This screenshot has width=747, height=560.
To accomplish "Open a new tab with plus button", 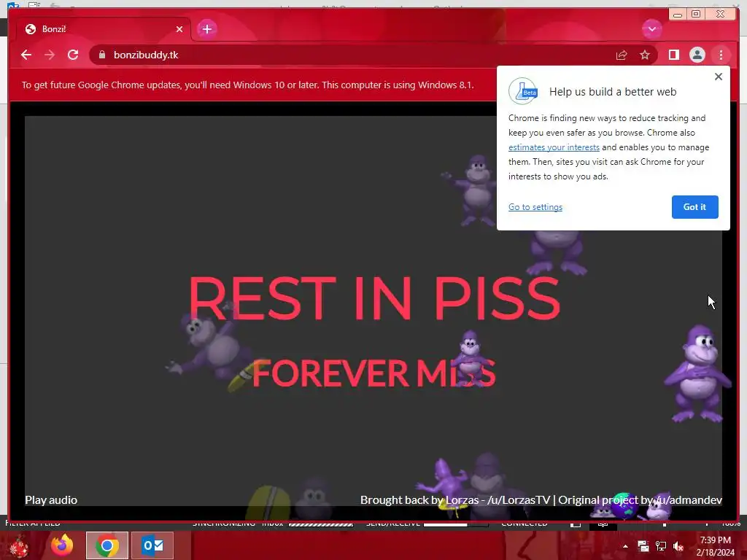I will tap(206, 29).
